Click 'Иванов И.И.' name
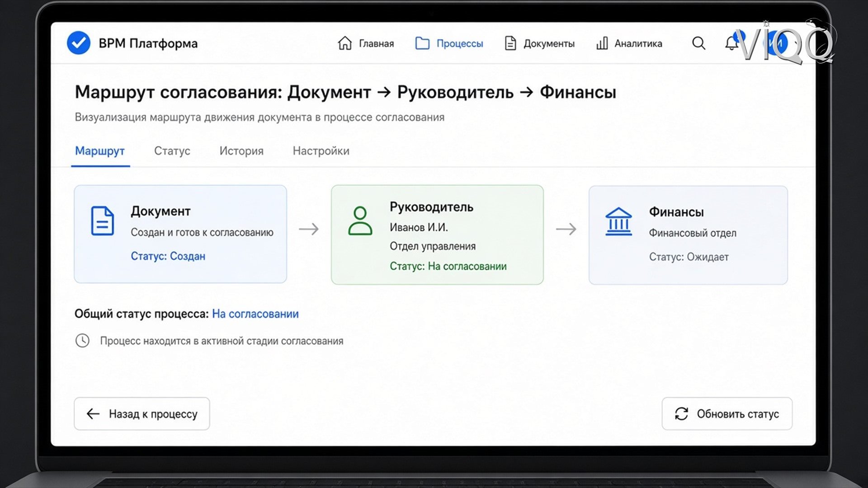 (419, 227)
